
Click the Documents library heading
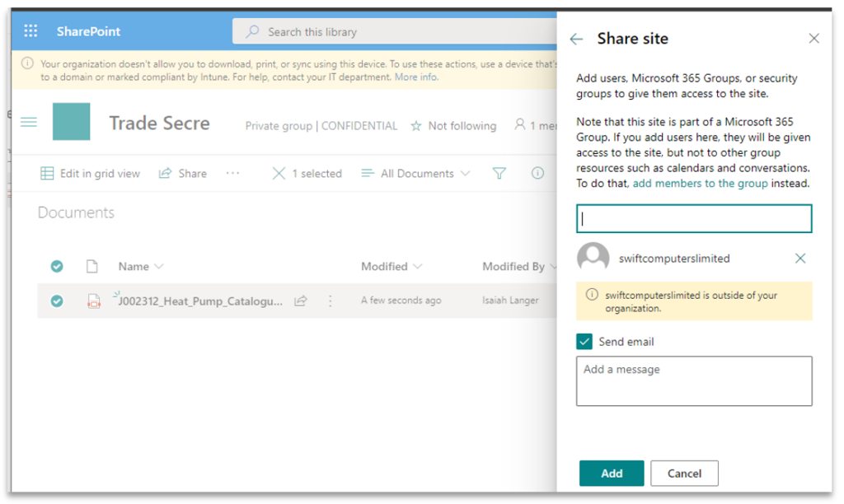click(x=76, y=212)
